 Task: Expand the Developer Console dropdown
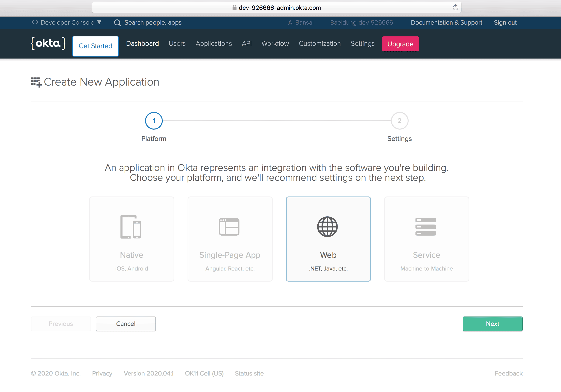[67, 22]
